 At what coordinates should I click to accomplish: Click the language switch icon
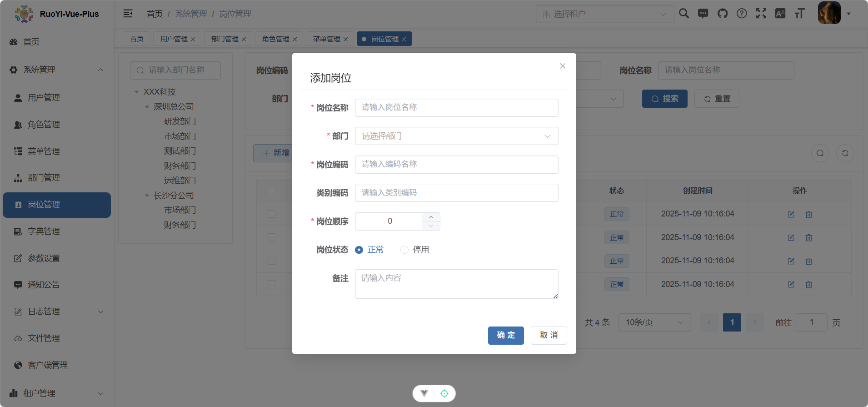pyautogui.click(x=780, y=14)
